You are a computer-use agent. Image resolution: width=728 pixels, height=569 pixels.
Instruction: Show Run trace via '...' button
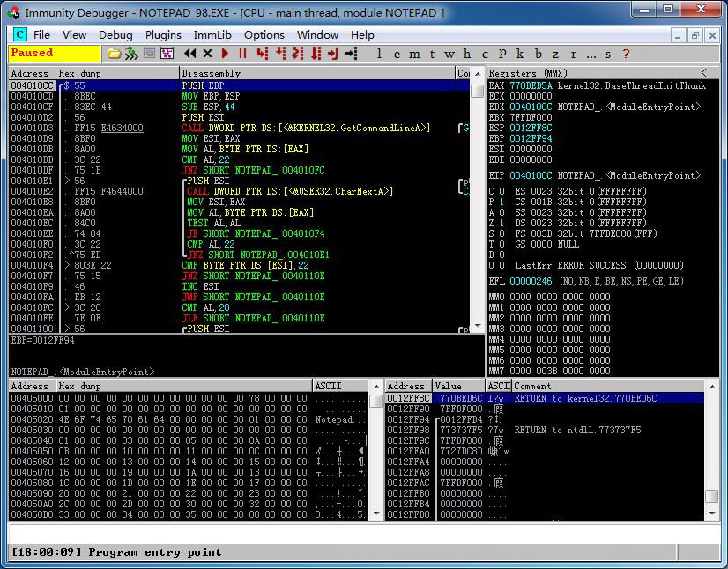point(591,55)
